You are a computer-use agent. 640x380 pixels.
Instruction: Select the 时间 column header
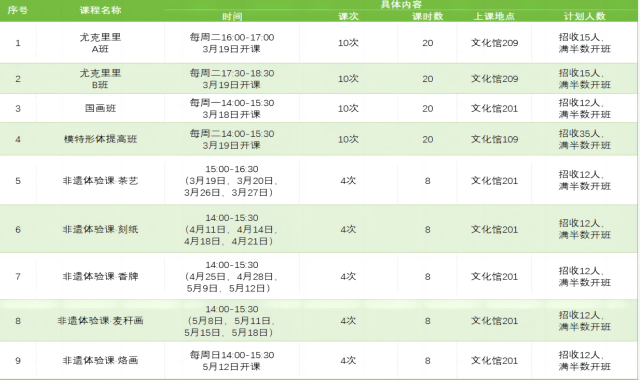232,16
